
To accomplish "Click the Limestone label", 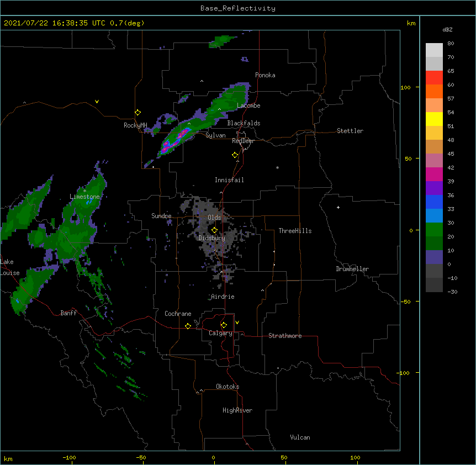I will pyautogui.click(x=84, y=197).
